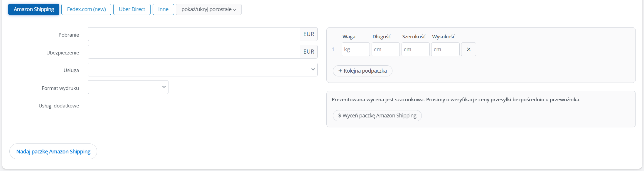
Task: Click the Pobranie amount field
Action: [x=194, y=34]
